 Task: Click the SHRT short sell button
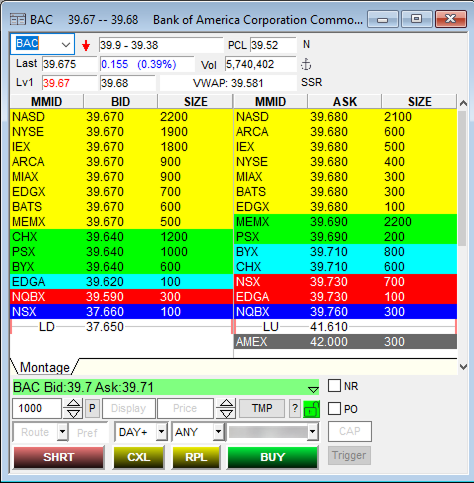[59, 457]
